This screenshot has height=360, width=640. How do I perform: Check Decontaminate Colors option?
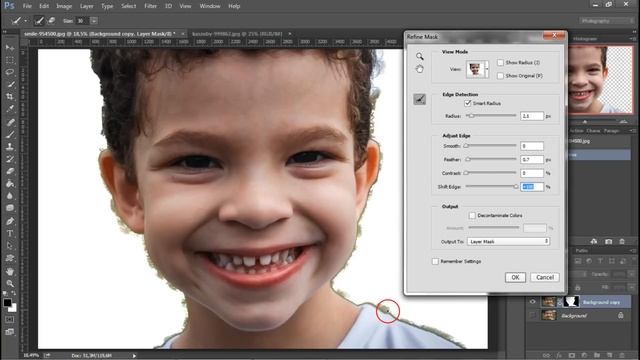472,215
